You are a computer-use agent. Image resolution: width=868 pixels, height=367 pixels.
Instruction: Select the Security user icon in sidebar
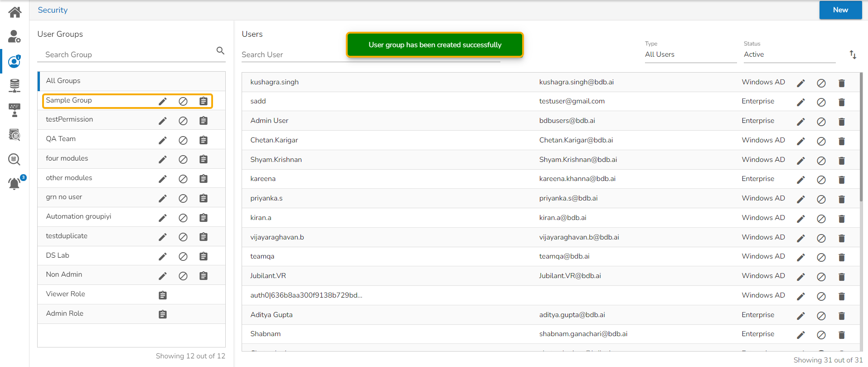tap(15, 61)
